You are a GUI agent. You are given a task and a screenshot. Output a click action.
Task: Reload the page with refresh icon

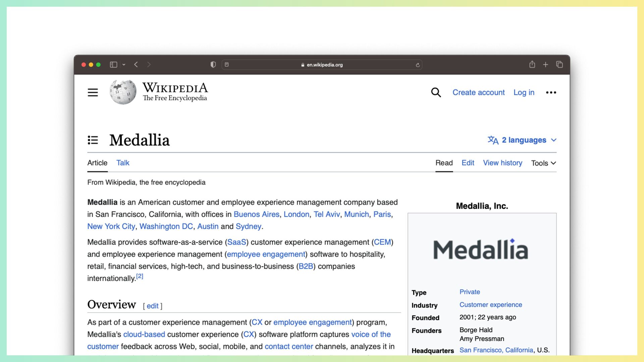click(x=418, y=65)
